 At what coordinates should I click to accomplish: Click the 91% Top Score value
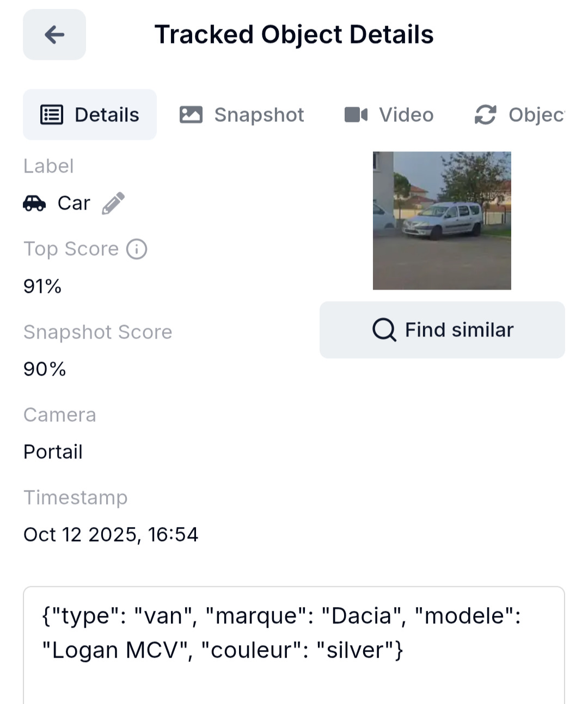click(42, 286)
